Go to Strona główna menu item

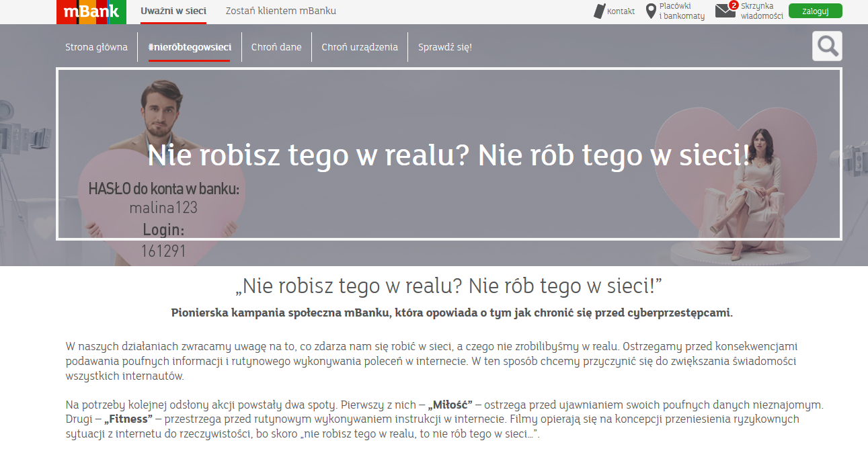pyautogui.click(x=96, y=47)
